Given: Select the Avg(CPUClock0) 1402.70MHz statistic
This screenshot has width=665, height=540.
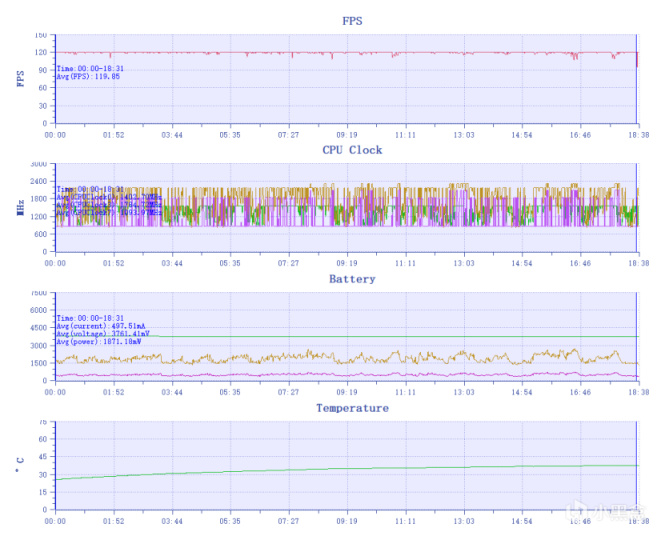Looking at the screenshot, I should (x=109, y=197).
